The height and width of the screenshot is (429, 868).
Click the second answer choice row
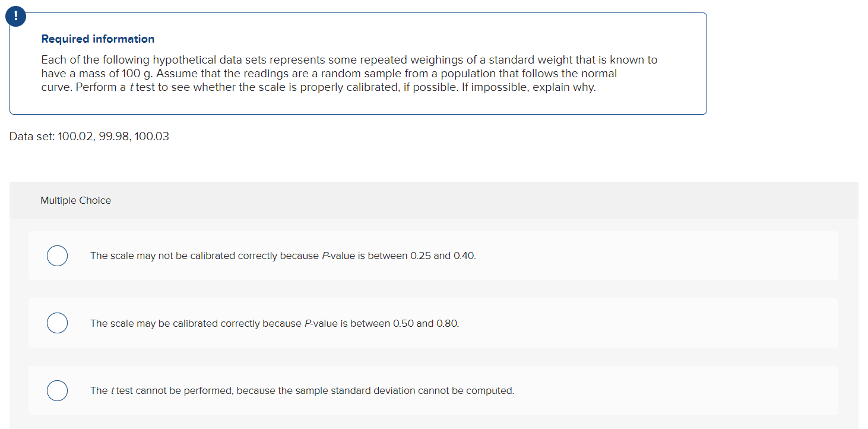tap(432, 323)
